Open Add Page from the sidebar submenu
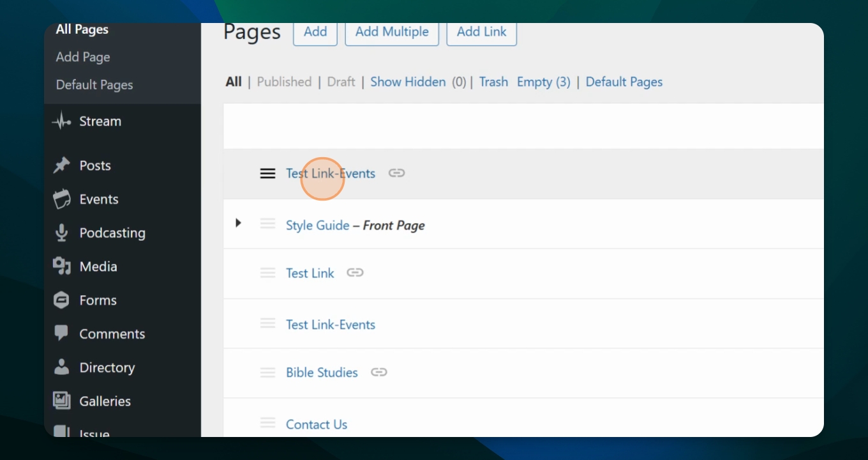 click(83, 57)
